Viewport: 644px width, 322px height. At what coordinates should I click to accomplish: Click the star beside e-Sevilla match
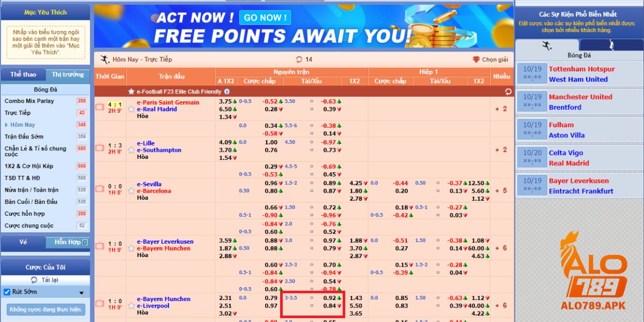point(131,191)
